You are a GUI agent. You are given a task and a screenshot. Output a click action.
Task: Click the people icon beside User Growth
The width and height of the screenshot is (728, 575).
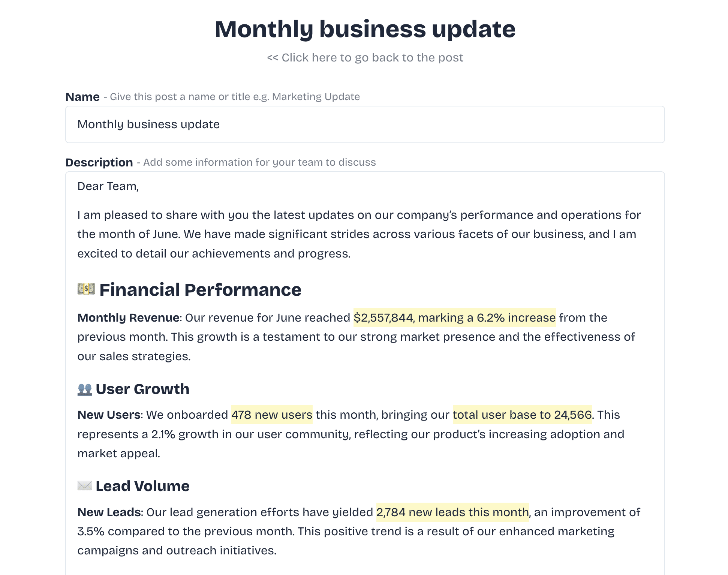point(85,389)
